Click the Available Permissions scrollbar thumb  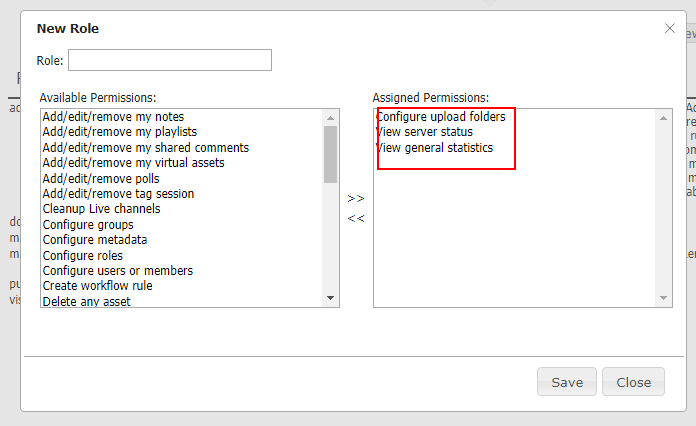[330, 154]
